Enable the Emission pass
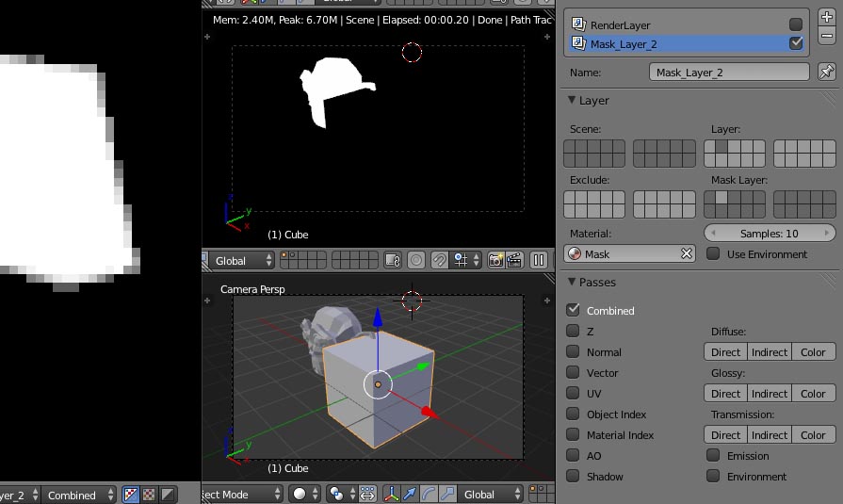 pos(713,455)
